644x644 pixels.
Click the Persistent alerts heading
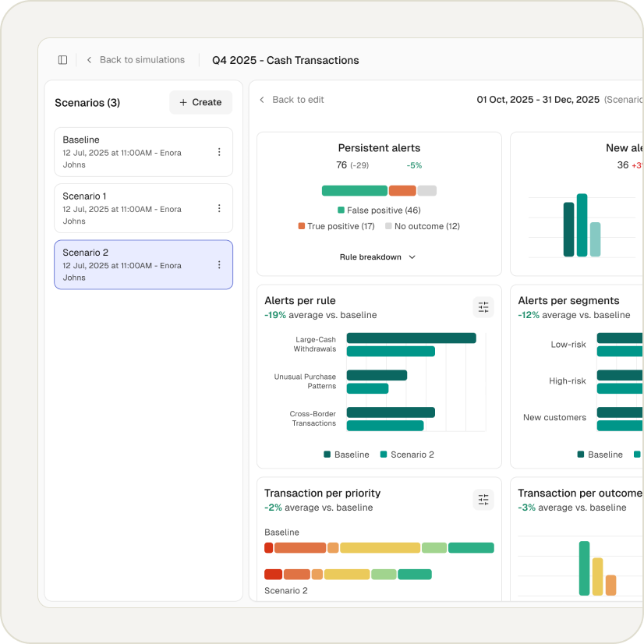[x=379, y=148]
